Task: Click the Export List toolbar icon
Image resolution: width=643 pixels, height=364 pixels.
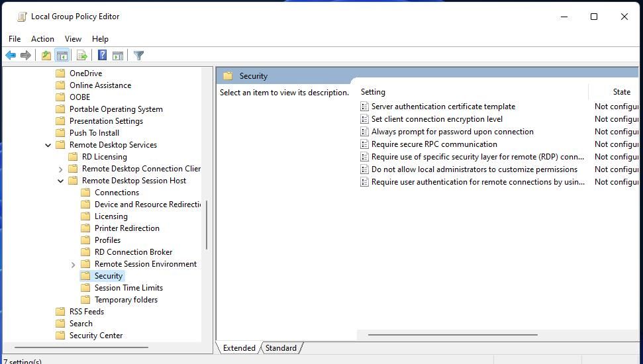Action: click(x=81, y=55)
